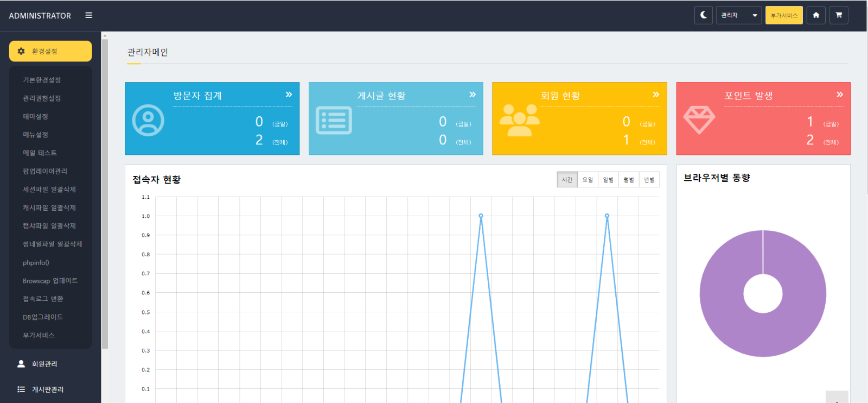Image resolution: width=868 pixels, height=403 pixels.
Task: Open 회원관리 in the sidebar
Action: pos(44,364)
